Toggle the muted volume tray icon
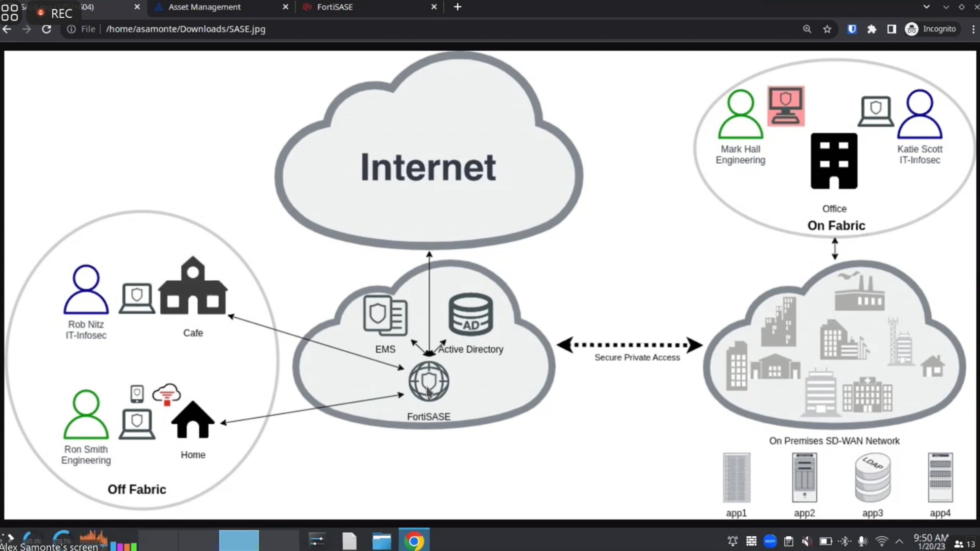980x551 pixels. [807, 542]
